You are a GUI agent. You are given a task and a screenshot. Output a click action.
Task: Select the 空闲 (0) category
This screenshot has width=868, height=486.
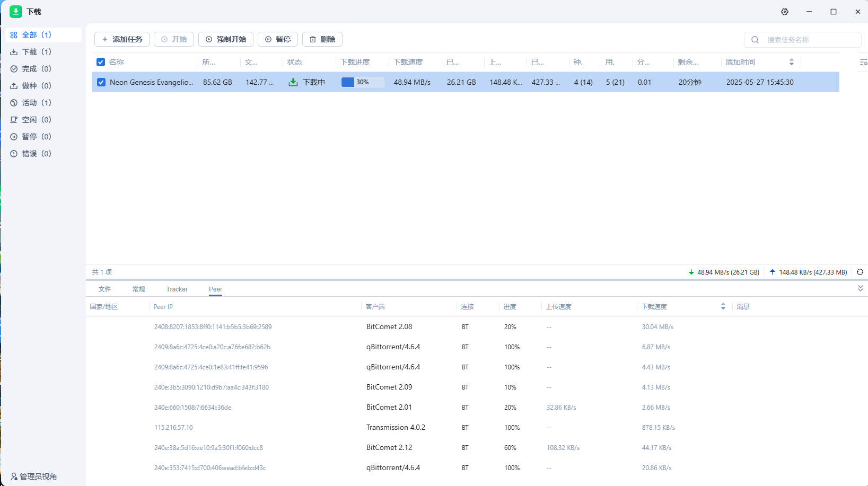(43, 120)
